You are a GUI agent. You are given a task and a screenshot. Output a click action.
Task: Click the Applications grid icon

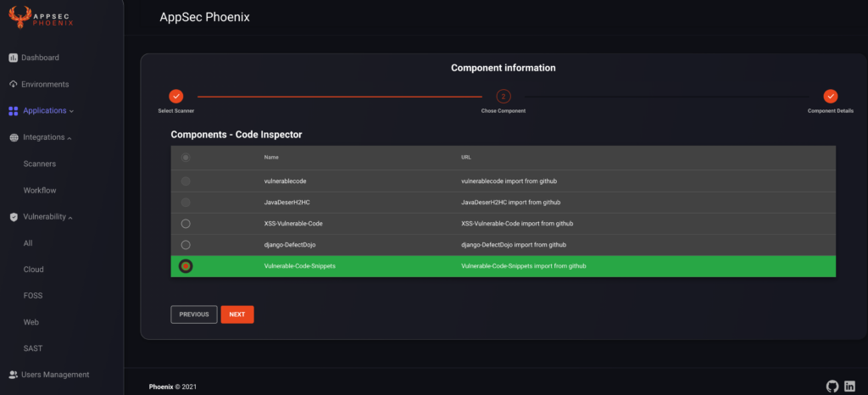(14, 111)
